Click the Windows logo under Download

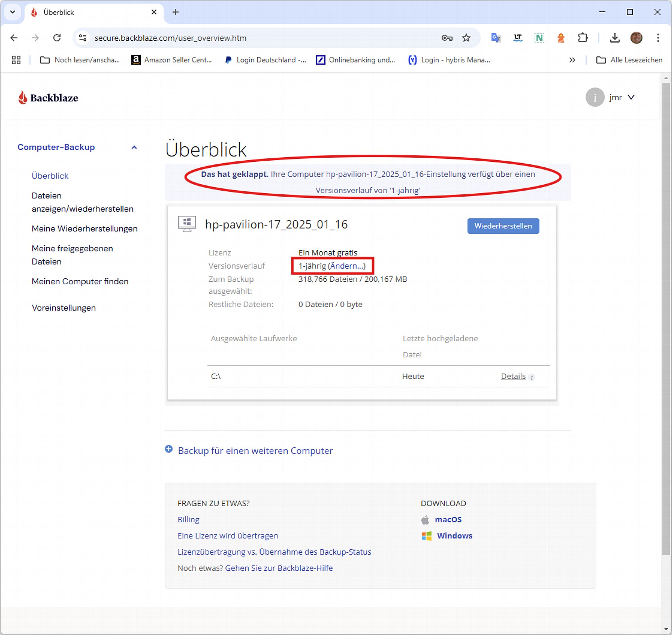click(x=427, y=536)
